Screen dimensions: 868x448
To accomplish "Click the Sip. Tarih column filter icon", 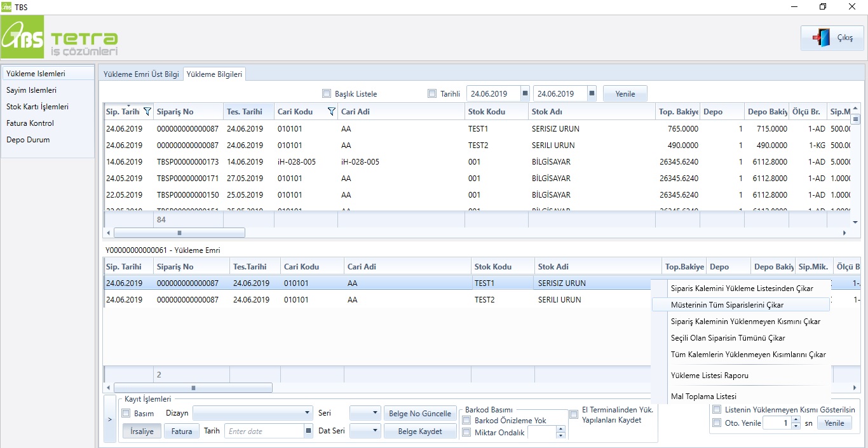I will (x=147, y=112).
